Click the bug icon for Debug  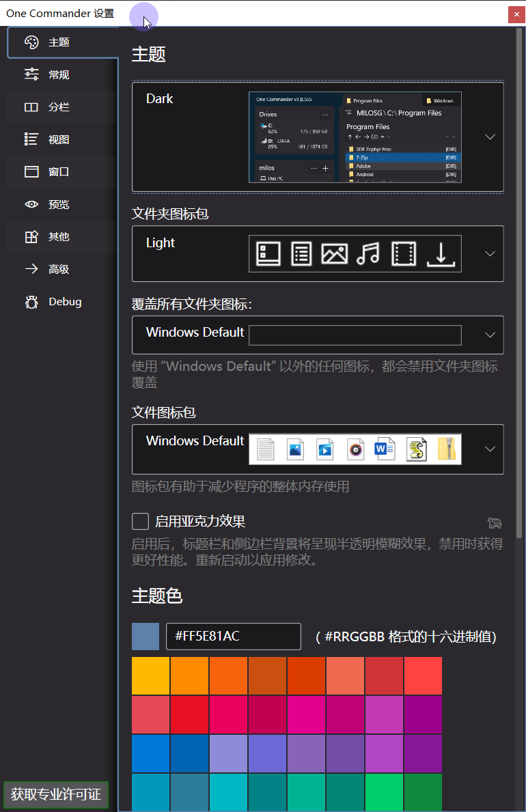click(x=31, y=302)
